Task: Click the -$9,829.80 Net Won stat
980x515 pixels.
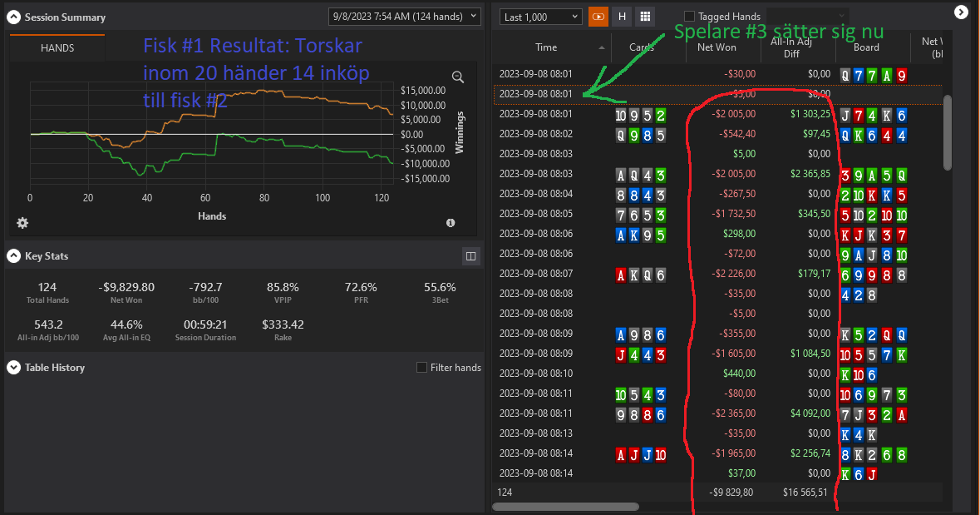Action: [126, 292]
